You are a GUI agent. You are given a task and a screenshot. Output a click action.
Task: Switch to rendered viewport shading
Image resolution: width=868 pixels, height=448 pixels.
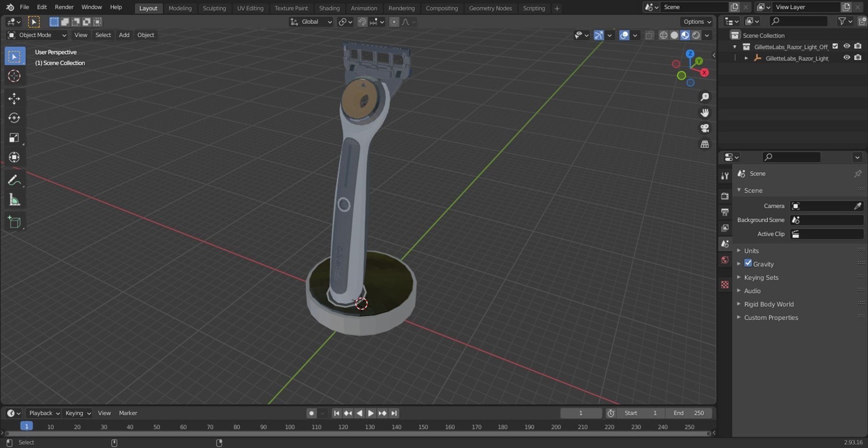(x=696, y=35)
